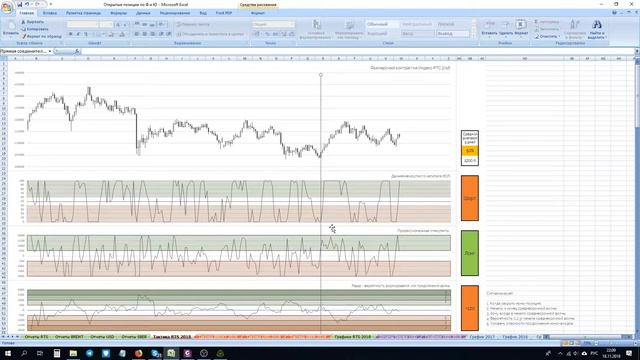Open Conditional Formatting menu
The height and width of the screenshot is (360, 640).
[x=315, y=29]
